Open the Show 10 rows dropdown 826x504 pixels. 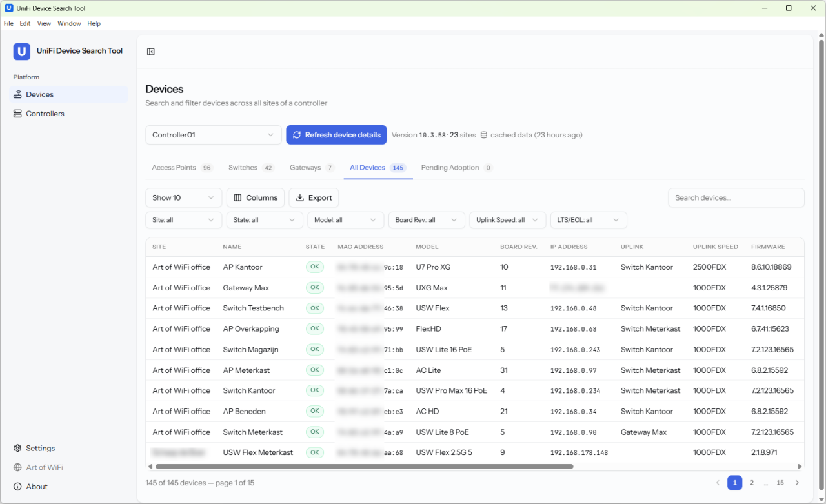point(184,197)
